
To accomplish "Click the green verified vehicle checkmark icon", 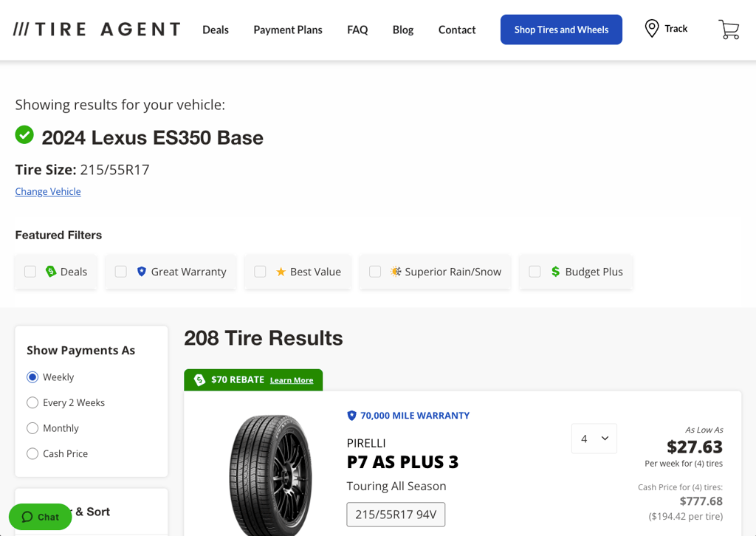I will coord(24,135).
